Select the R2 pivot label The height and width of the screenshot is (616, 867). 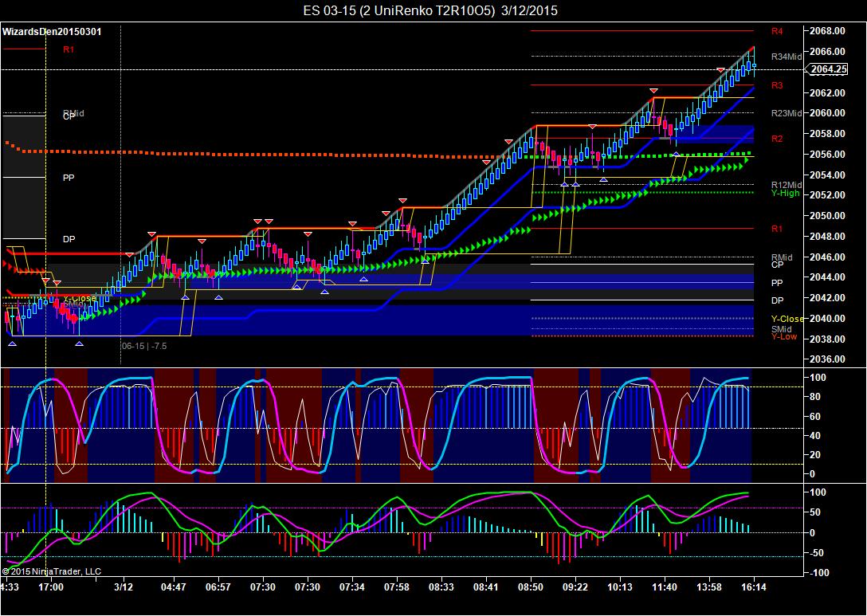pyautogui.click(x=777, y=139)
